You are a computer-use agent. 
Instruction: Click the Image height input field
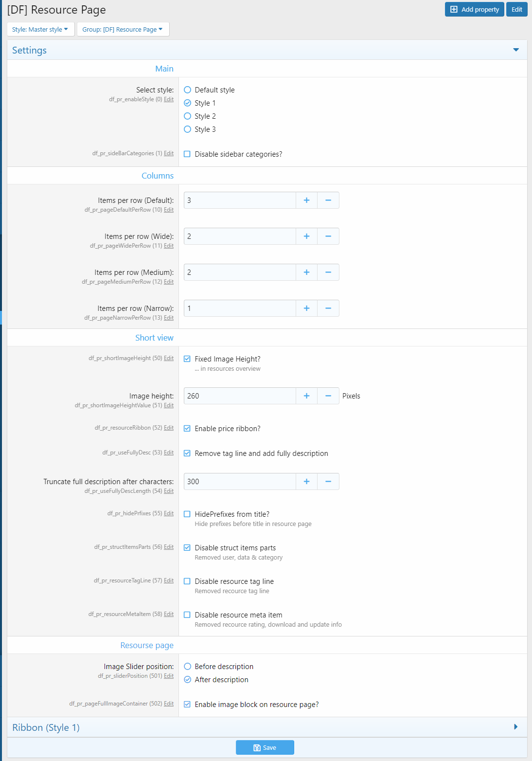pyautogui.click(x=240, y=396)
